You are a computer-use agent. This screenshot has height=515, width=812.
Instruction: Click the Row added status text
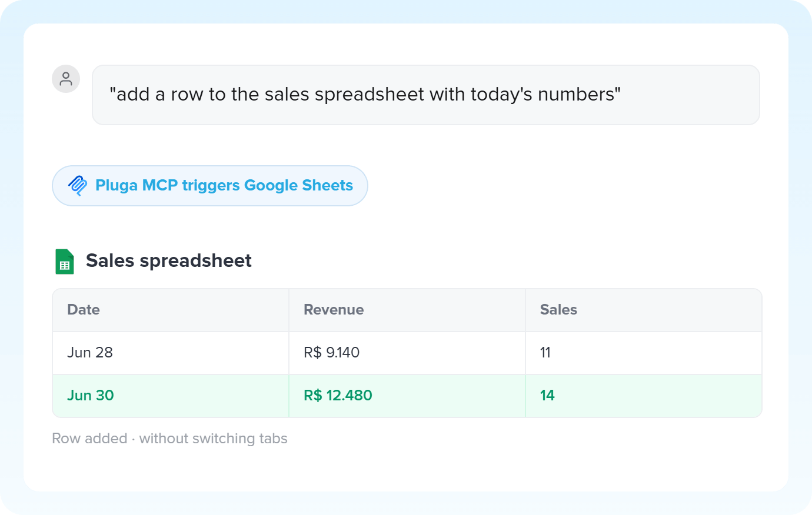pos(89,439)
